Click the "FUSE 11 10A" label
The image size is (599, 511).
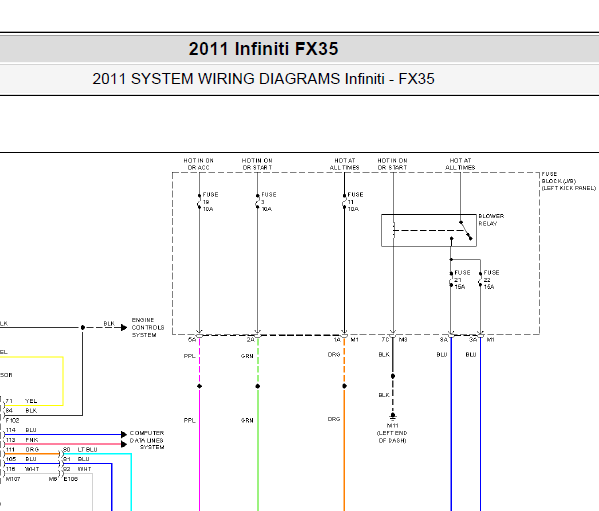coord(355,202)
